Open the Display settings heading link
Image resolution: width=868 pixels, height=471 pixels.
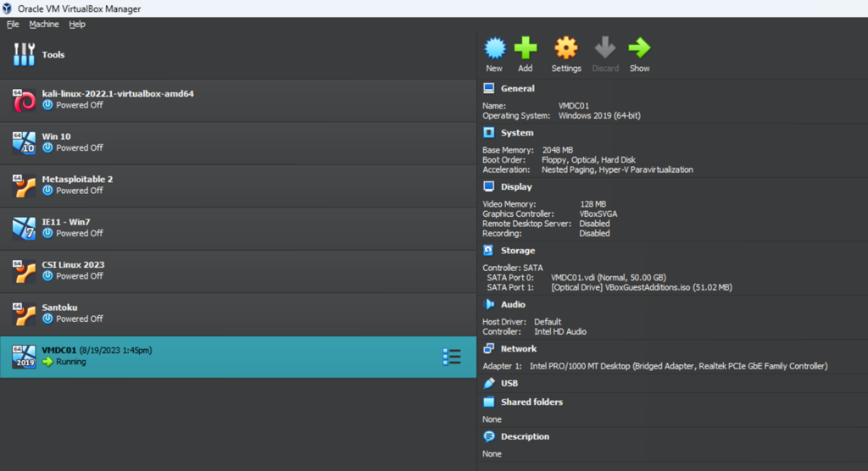(516, 186)
